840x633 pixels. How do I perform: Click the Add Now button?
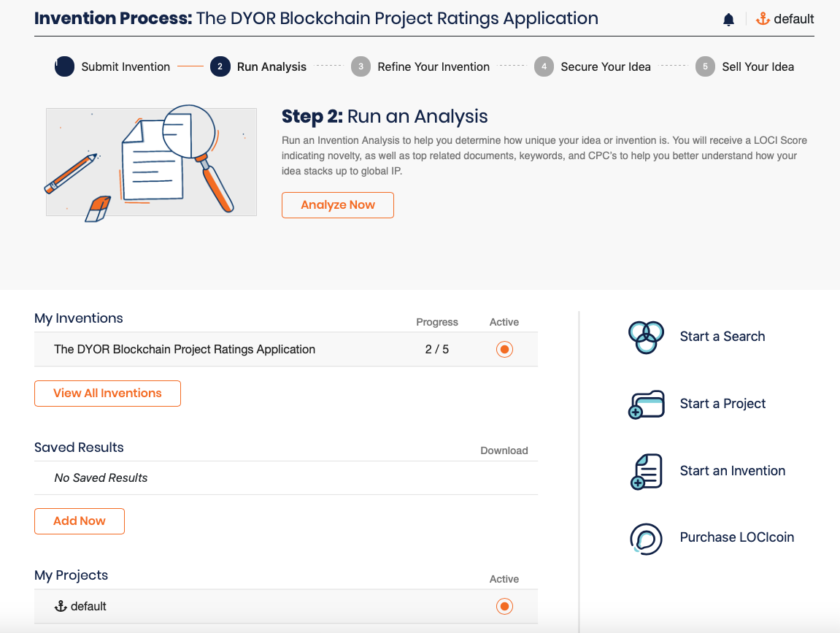click(x=80, y=521)
